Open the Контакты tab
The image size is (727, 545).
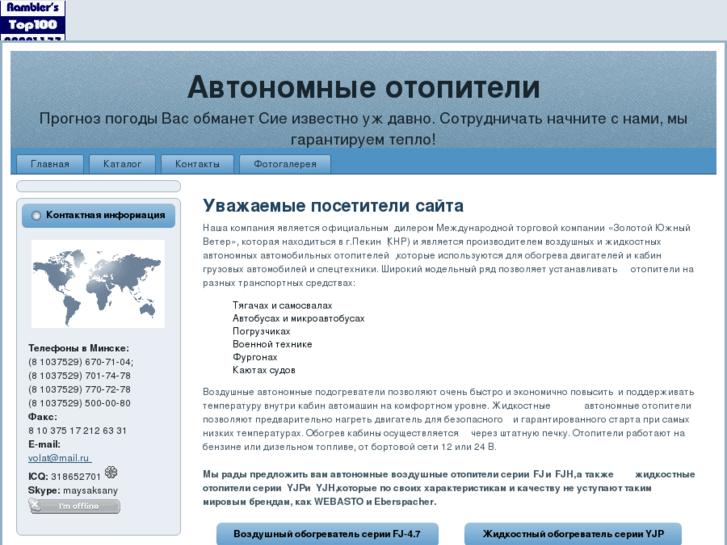click(198, 164)
